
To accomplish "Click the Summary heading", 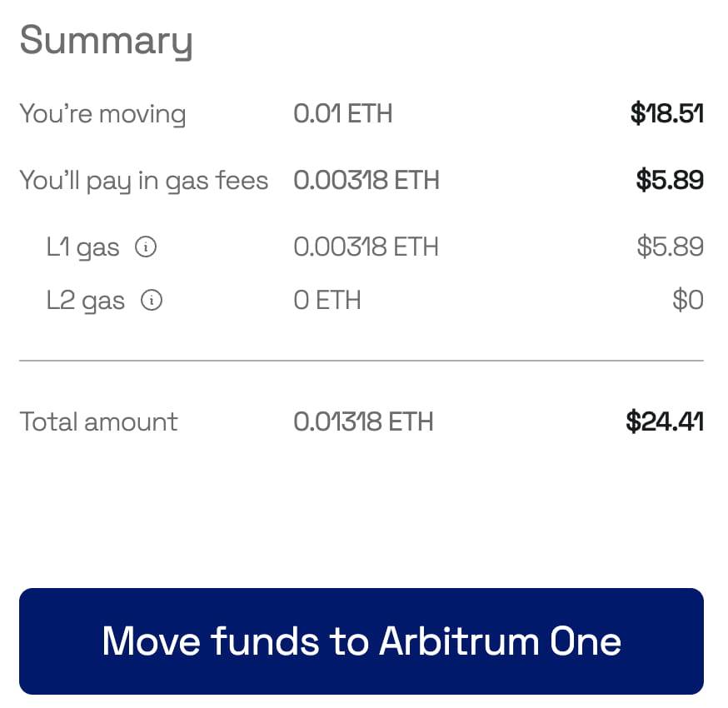I will click(x=106, y=40).
